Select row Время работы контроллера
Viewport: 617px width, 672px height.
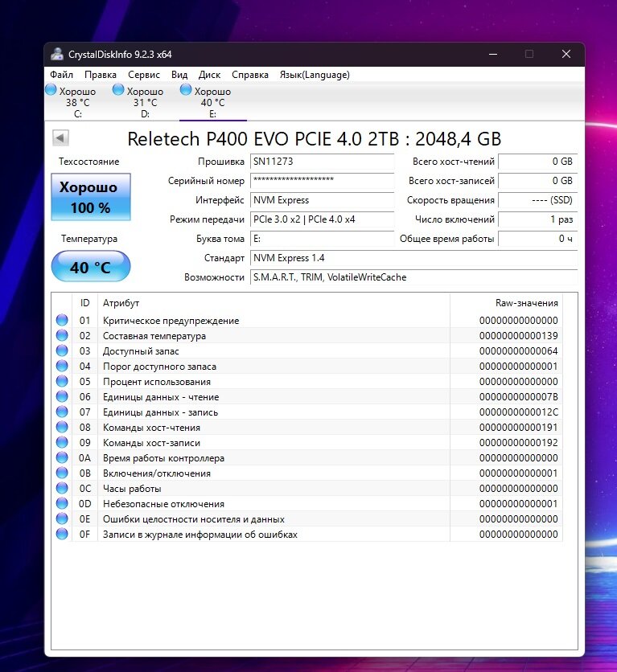[x=307, y=457]
